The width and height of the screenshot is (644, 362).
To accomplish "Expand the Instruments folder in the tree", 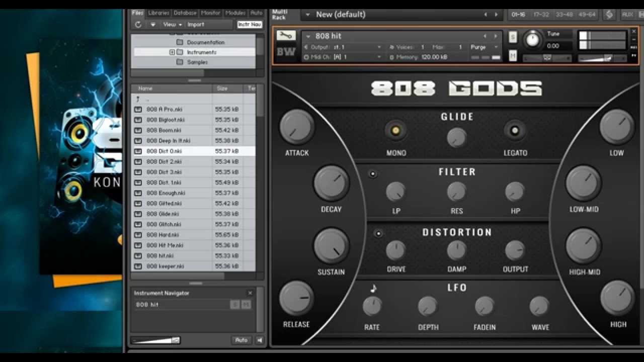I will click(172, 52).
